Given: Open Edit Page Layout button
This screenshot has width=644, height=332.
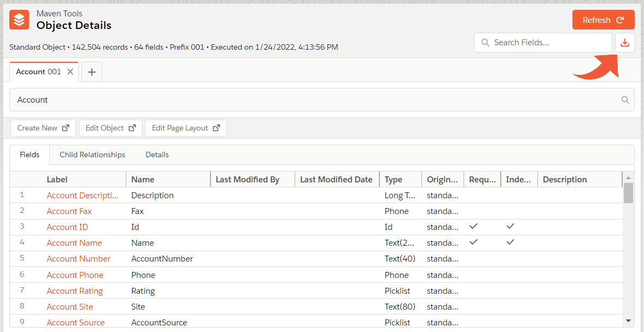Looking at the screenshot, I should (x=186, y=128).
